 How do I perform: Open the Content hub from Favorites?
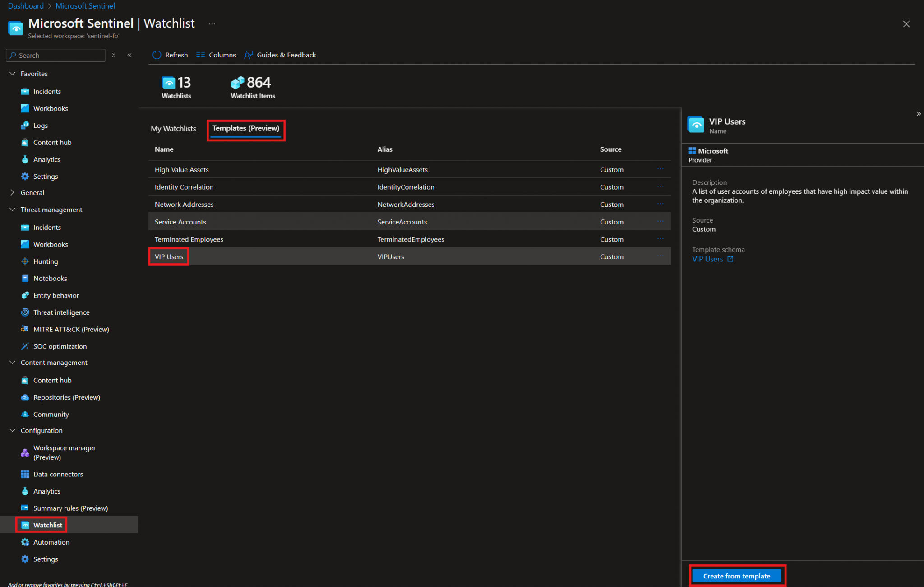[x=52, y=142]
